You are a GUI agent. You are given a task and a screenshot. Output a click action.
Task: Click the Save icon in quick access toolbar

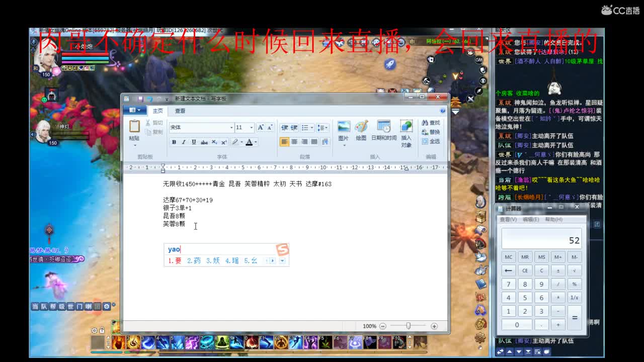[x=140, y=99]
